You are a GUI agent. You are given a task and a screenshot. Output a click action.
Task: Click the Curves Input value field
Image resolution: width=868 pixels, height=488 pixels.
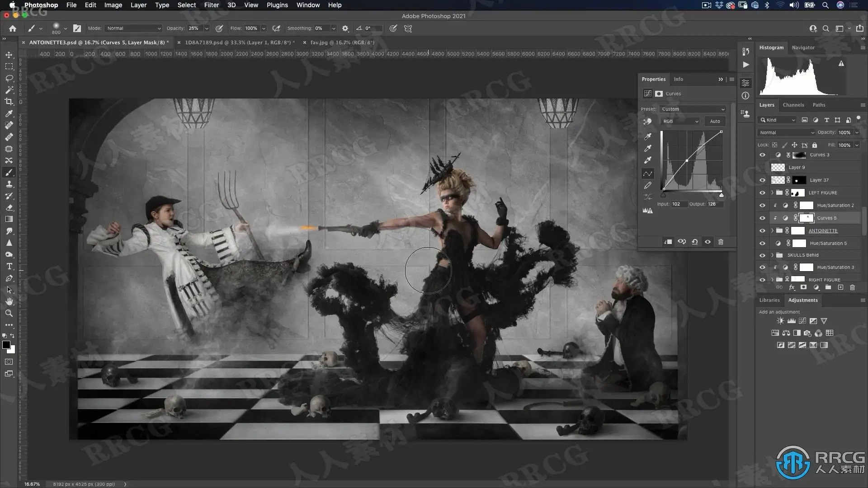[x=679, y=204]
